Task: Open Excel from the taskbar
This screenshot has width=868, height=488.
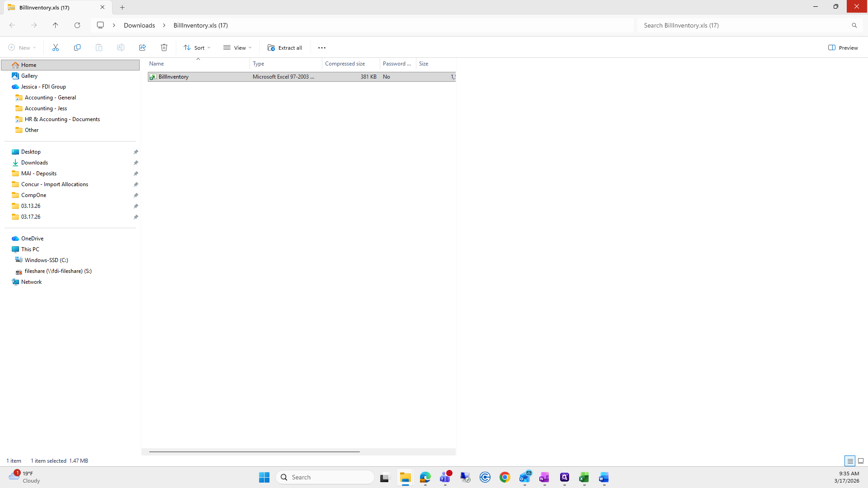Action: click(x=584, y=477)
